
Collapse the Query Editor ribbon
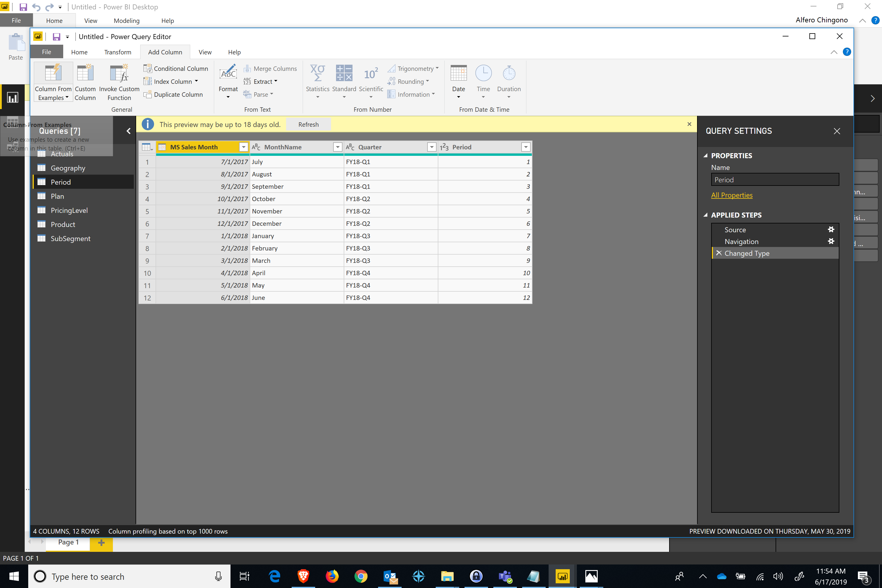coord(833,52)
